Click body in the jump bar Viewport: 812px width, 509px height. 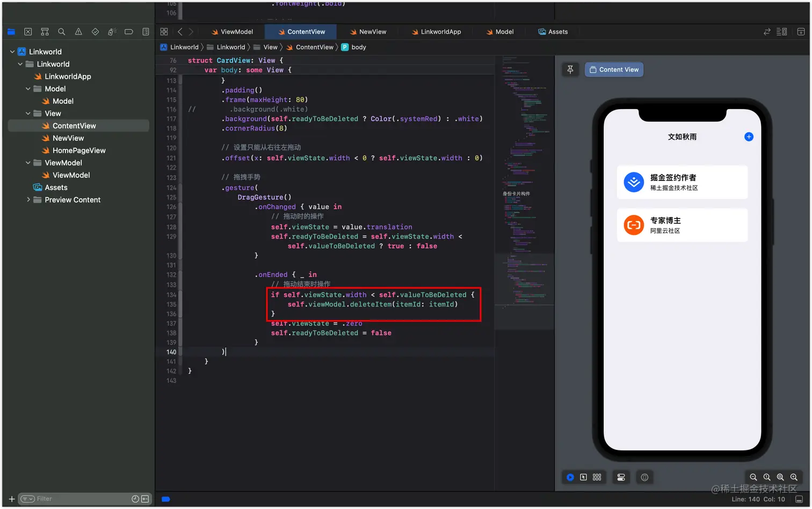point(354,47)
